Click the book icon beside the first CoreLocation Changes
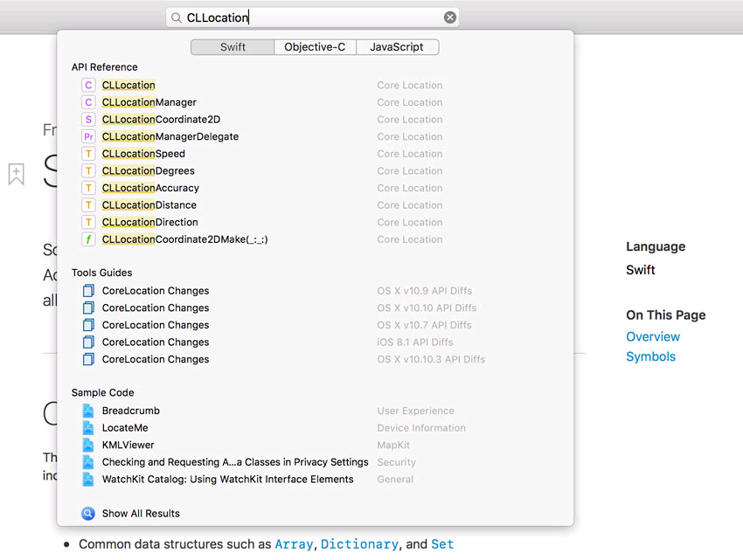Image resolution: width=743 pixels, height=560 pixels. point(88,290)
